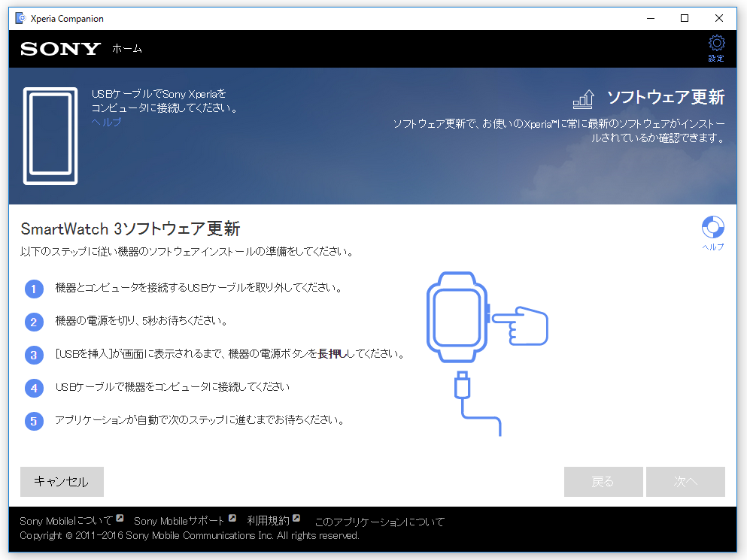Click the Copyright 2011-2016 Sony Mobile text

tap(189, 535)
